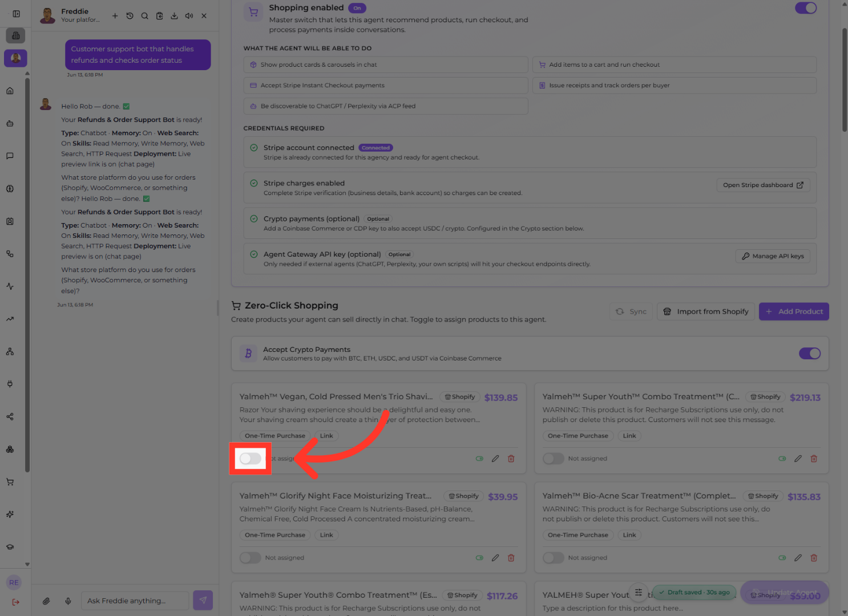Attach a file with paperclip icon
The width and height of the screenshot is (848, 616).
tap(46, 601)
